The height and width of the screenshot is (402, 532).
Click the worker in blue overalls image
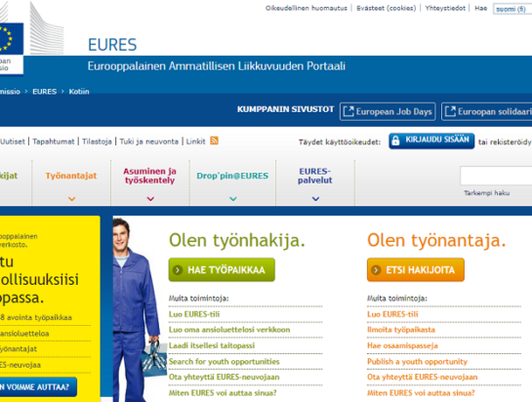[138, 309]
